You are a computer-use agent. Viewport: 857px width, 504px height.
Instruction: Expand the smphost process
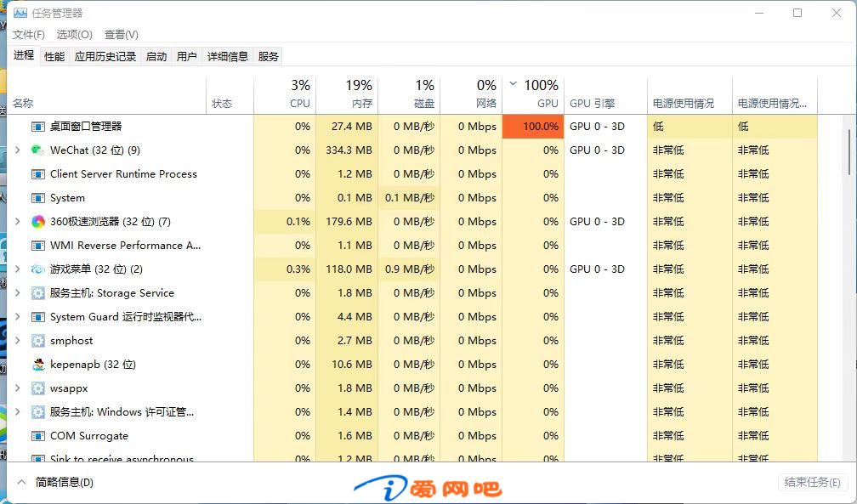click(x=18, y=341)
